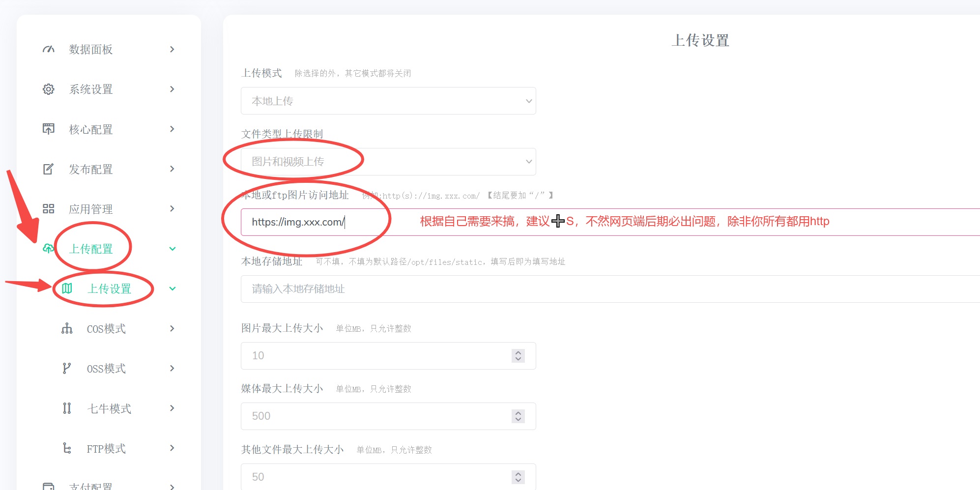This screenshot has width=980, height=490.
Task: Select the 发布配置 pencil icon
Action: [x=48, y=169]
